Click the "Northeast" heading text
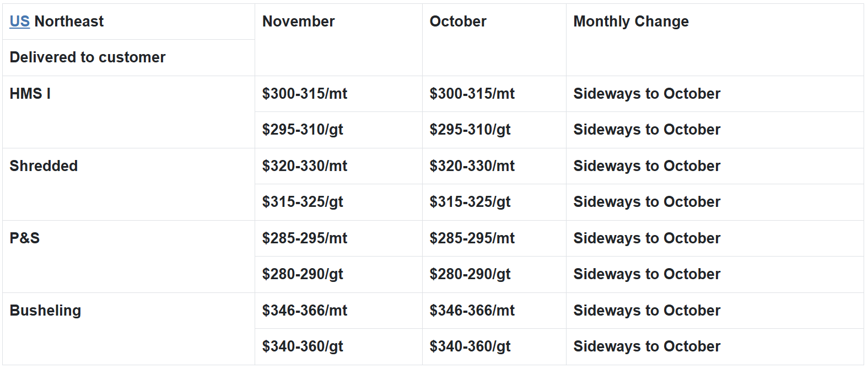Viewport: 868px width, 368px height. coord(69,22)
